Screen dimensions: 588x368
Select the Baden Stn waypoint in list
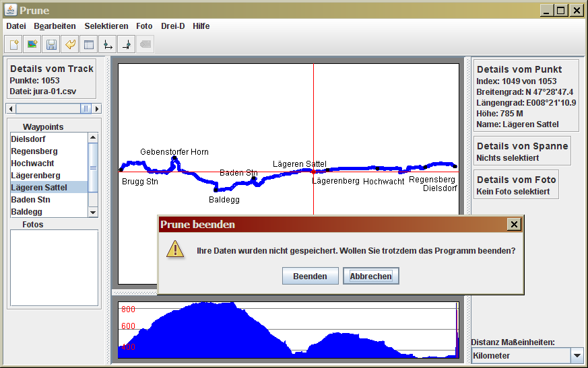coord(30,200)
